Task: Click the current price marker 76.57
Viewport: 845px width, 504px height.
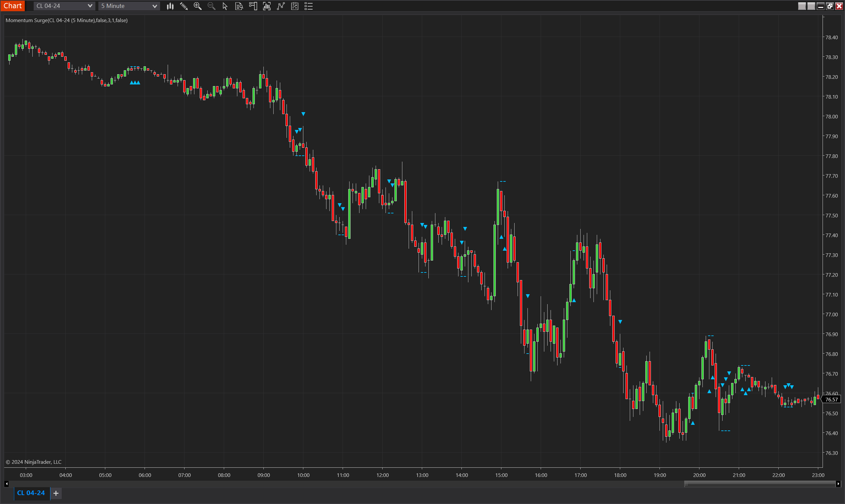Action: click(831, 399)
